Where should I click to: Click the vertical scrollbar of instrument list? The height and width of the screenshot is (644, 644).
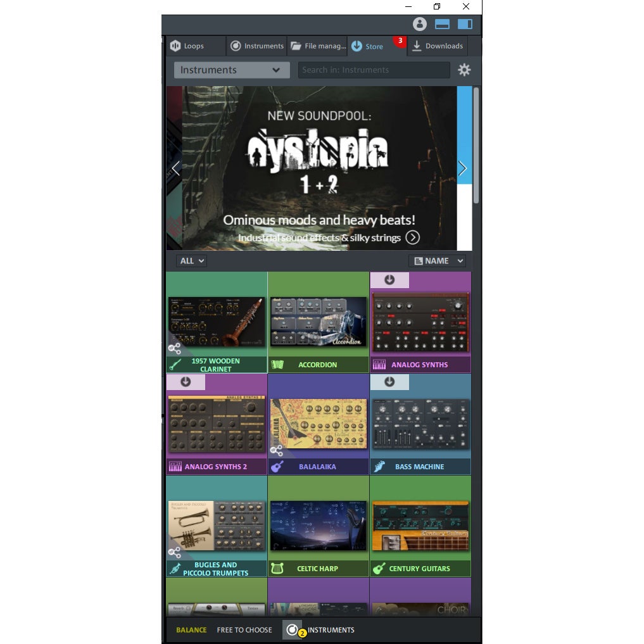(x=476, y=146)
